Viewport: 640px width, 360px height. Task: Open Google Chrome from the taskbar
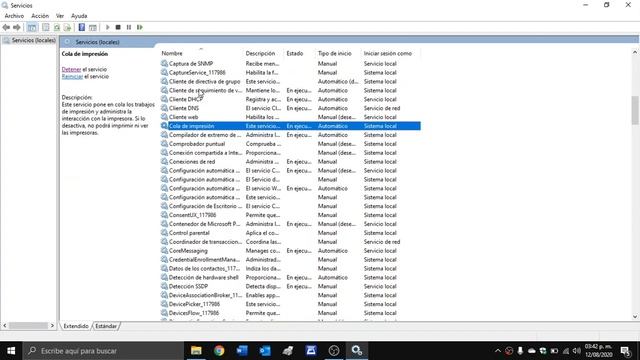tap(219, 351)
